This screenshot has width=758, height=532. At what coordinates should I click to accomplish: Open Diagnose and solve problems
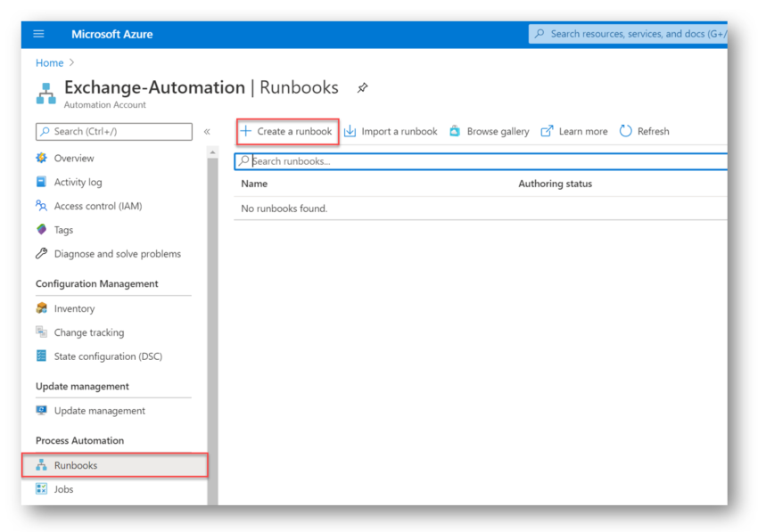[x=118, y=254]
